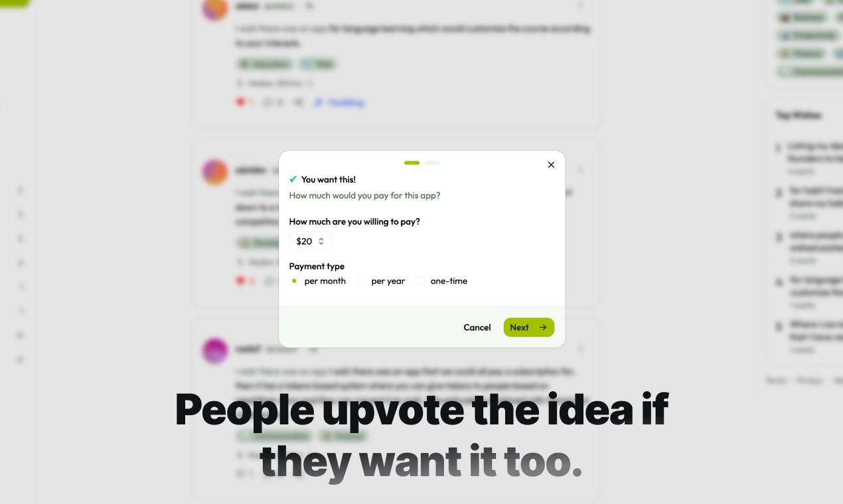Screen dimensions: 843x504
Task: Click the green Next button
Action: point(529,328)
